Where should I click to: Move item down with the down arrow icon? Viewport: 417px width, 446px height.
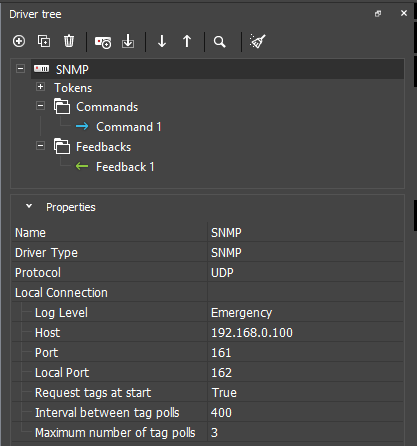pyautogui.click(x=162, y=41)
